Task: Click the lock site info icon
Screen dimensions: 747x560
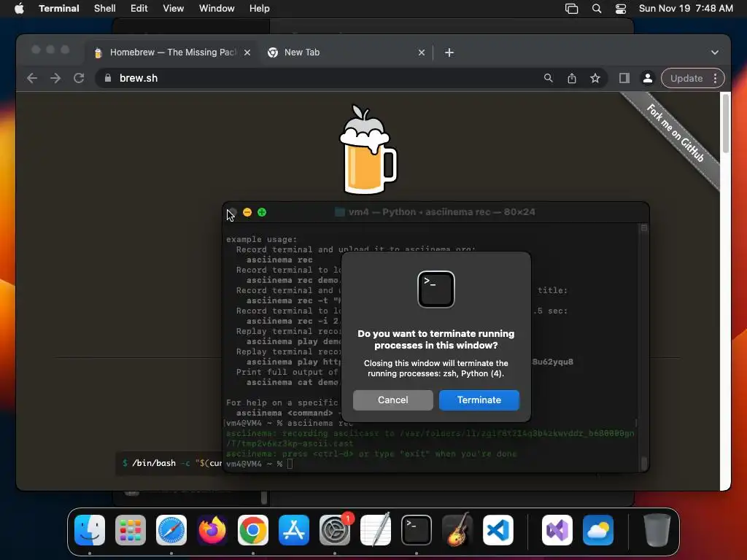Action: (x=107, y=78)
